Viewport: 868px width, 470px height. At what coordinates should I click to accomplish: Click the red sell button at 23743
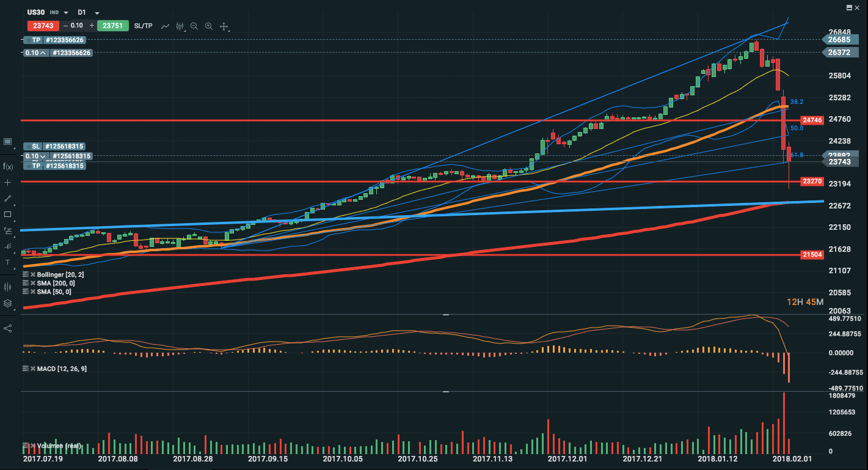point(42,26)
